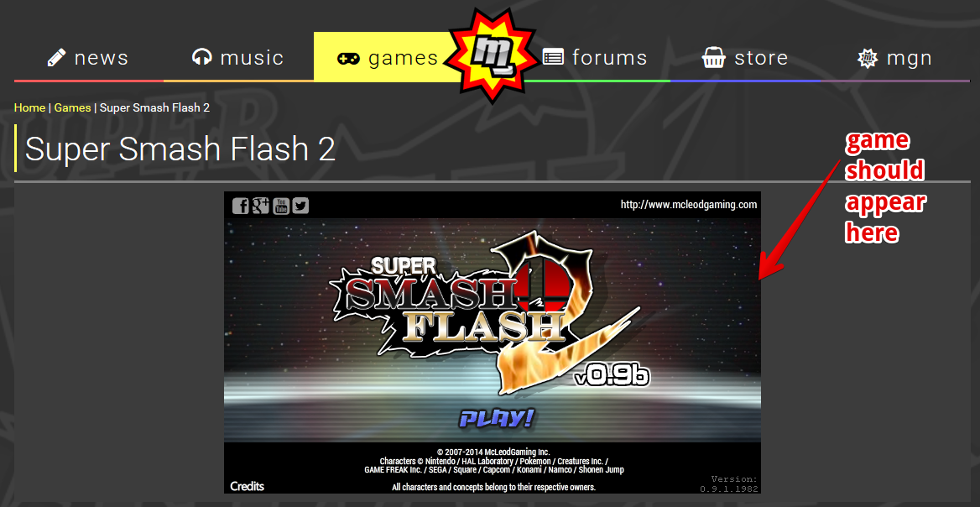Click the shopping basket icon beside store

tap(713, 58)
